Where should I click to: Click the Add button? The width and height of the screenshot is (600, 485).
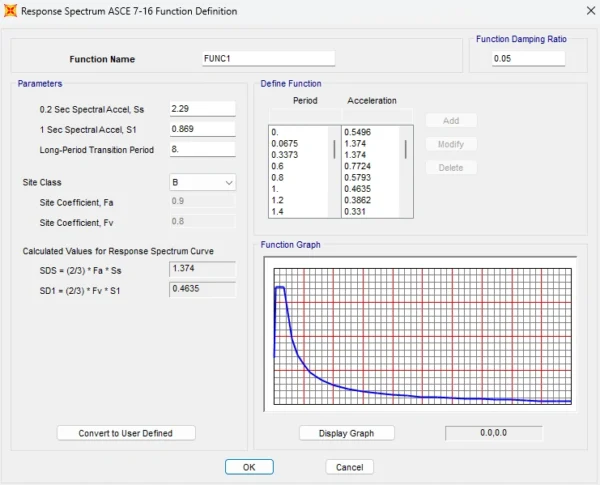(x=451, y=121)
